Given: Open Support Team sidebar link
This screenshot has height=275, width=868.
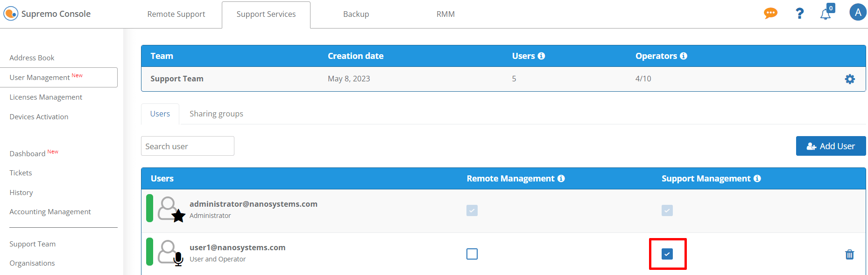Looking at the screenshot, I should pos(32,244).
